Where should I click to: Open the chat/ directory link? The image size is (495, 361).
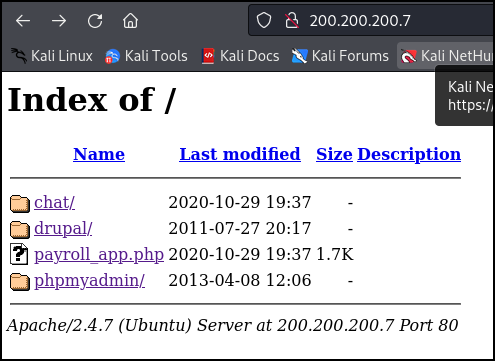(x=55, y=202)
